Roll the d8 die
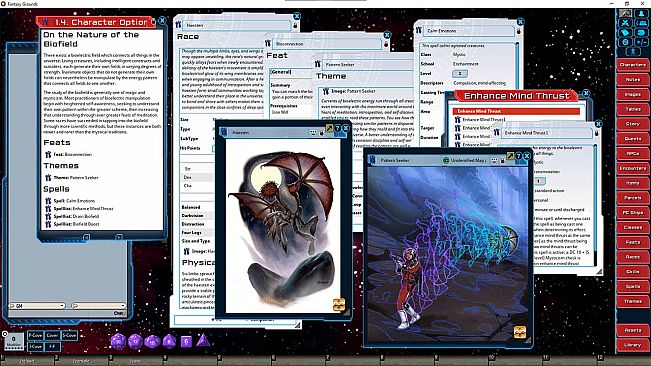The image size is (651, 366). 169,341
